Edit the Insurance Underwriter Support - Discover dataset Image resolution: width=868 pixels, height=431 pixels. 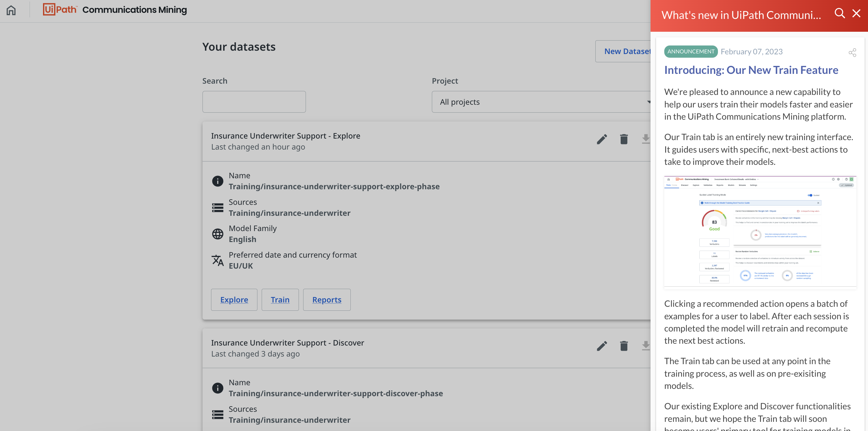pos(602,346)
